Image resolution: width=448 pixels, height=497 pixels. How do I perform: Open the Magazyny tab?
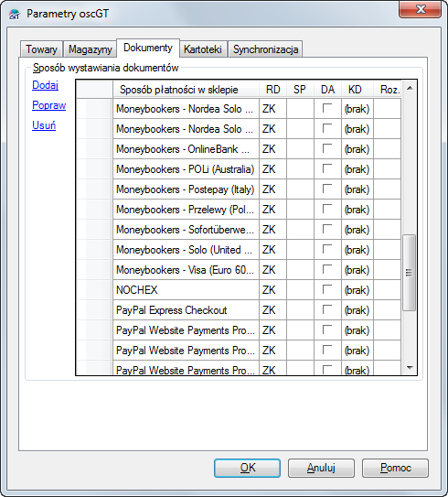pyautogui.click(x=91, y=49)
